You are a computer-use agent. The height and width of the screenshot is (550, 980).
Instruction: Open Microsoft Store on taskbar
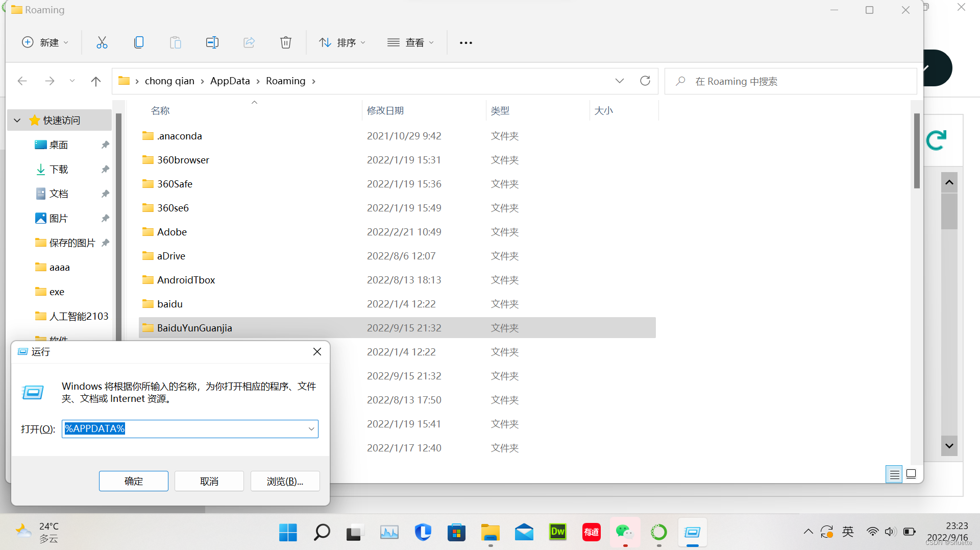point(456,532)
